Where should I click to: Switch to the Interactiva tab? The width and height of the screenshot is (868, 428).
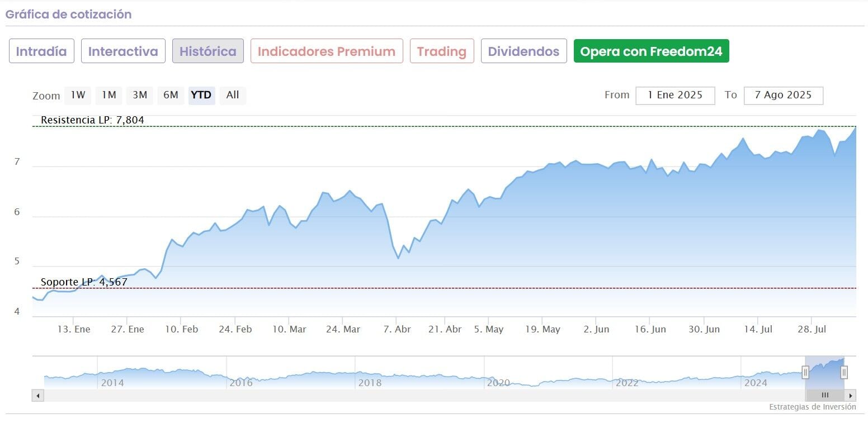pos(123,51)
